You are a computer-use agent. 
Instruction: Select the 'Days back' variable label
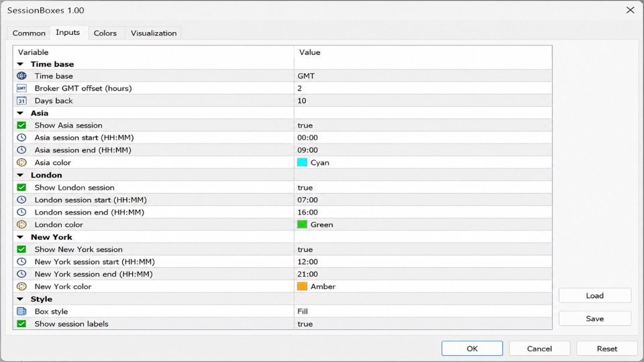click(54, 101)
